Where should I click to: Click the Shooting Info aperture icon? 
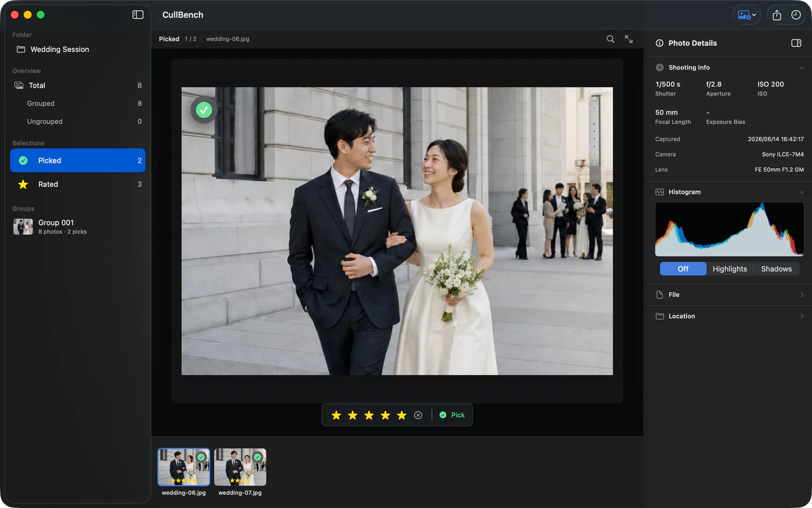coord(660,67)
